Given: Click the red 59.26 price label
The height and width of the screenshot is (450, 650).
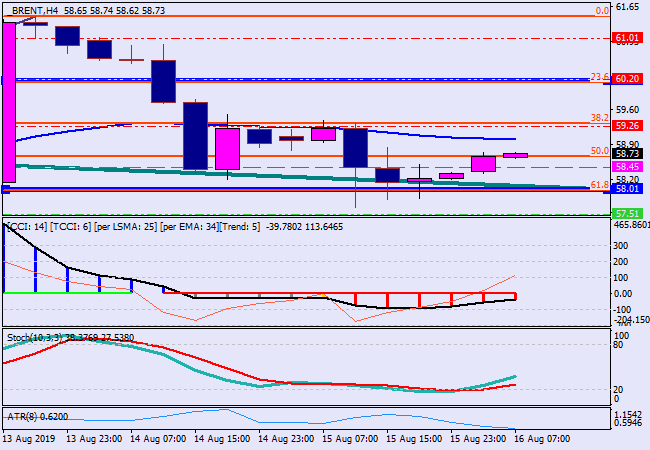Looking at the screenshot, I should (627, 126).
